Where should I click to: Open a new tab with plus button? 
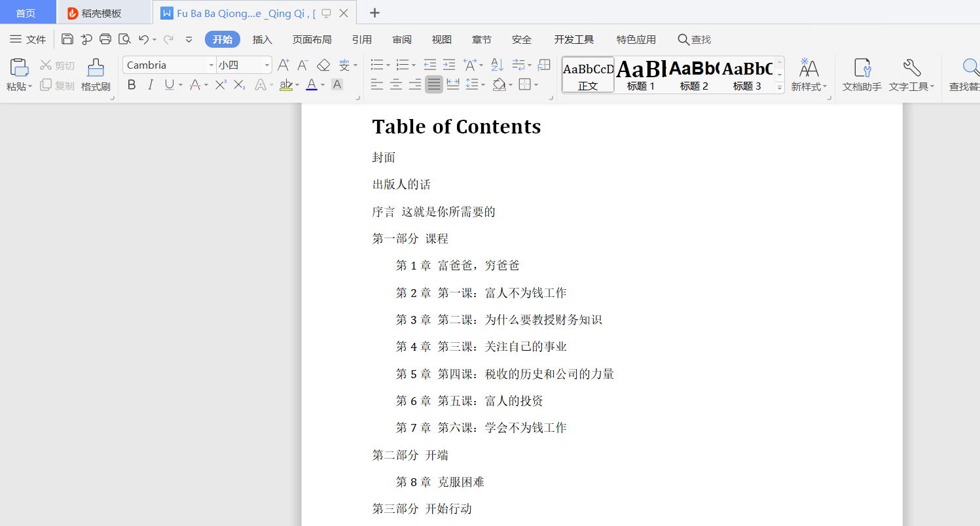(x=374, y=12)
